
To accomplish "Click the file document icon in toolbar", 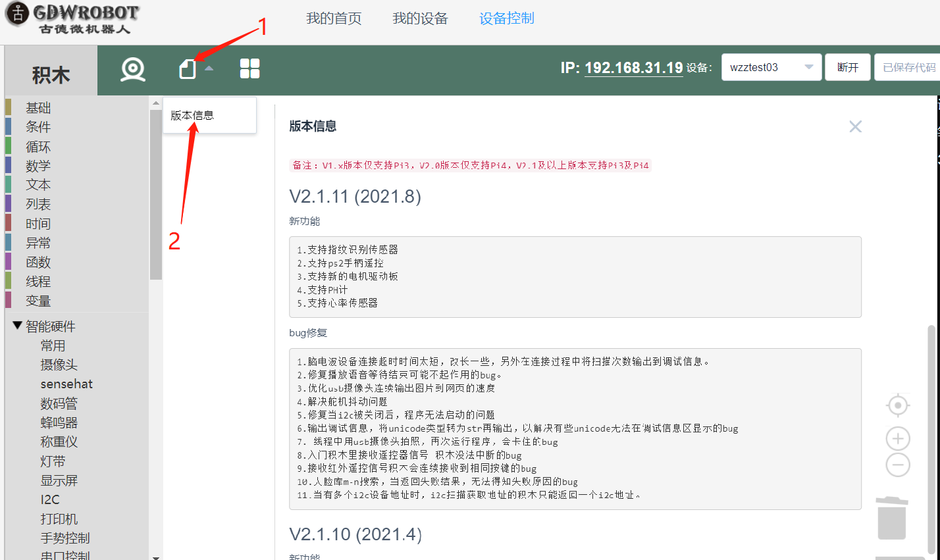I will click(188, 68).
